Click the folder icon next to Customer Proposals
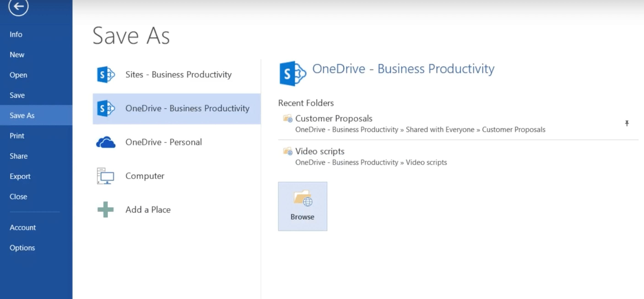The image size is (644, 299). click(x=288, y=118)
